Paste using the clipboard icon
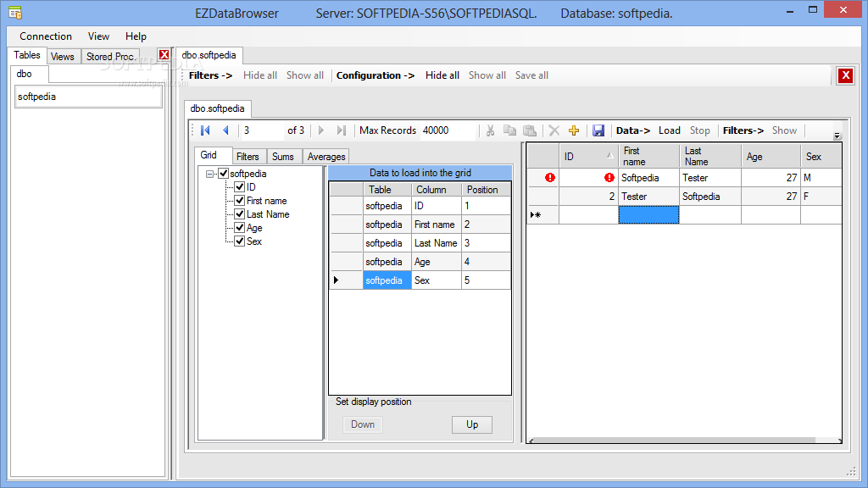Image resolution: width=868 pixels, height=488 pixels. coord(530,130)
